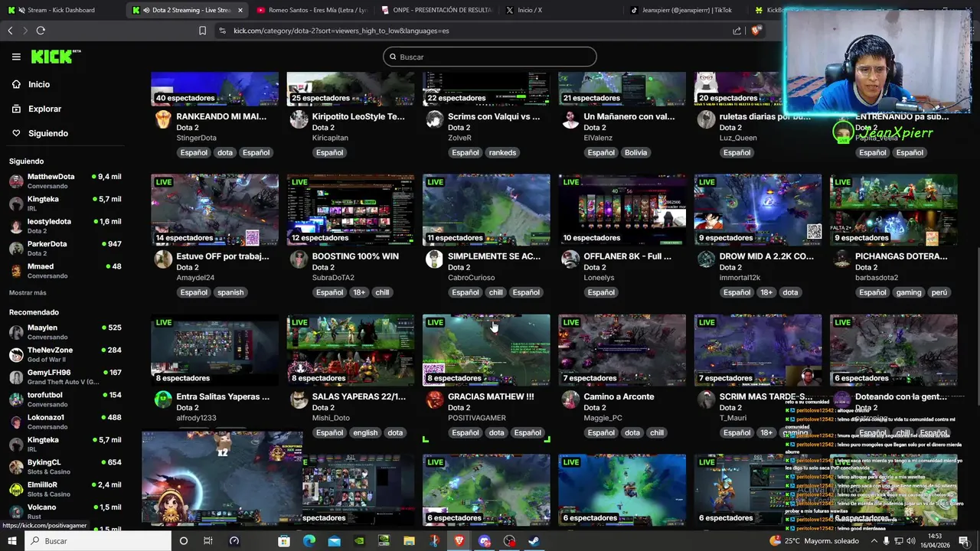Viewport: 980px width, 551px height.
Task: Click the perú tag under barbasdota2
Action: tap(939, 292)
